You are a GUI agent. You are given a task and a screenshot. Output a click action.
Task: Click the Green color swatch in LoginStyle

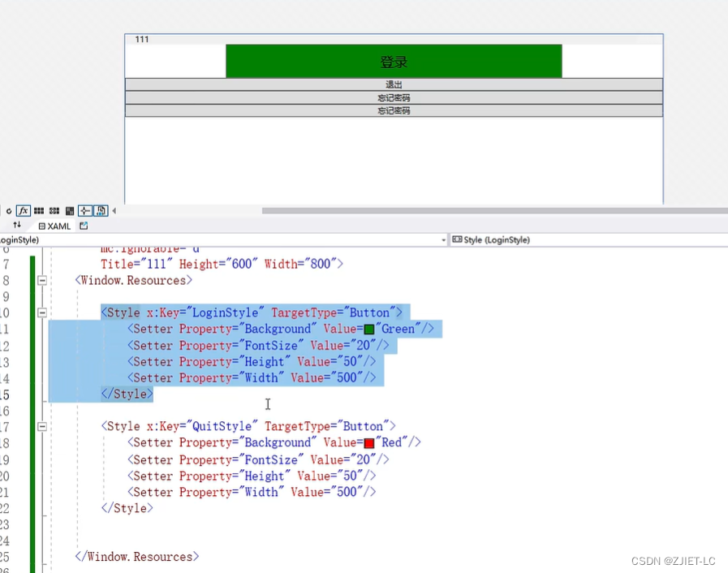369,329
